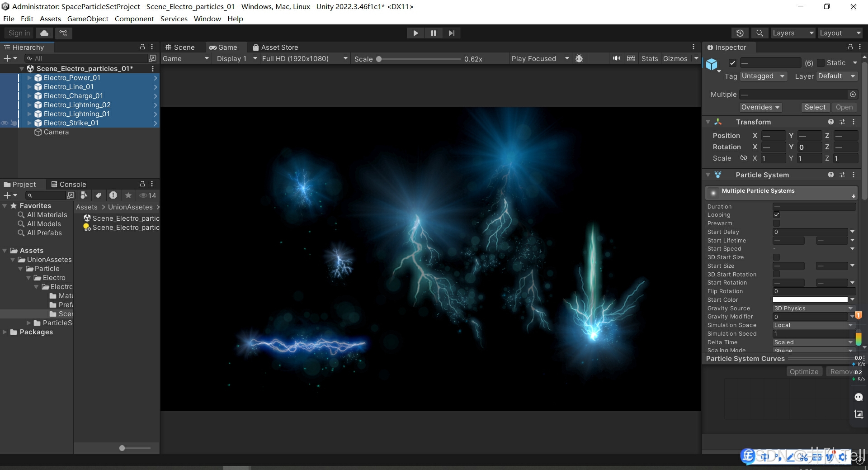868x470 pixels.
Task: Enable the Prewarm checkbox
Action: click(776, 223)
